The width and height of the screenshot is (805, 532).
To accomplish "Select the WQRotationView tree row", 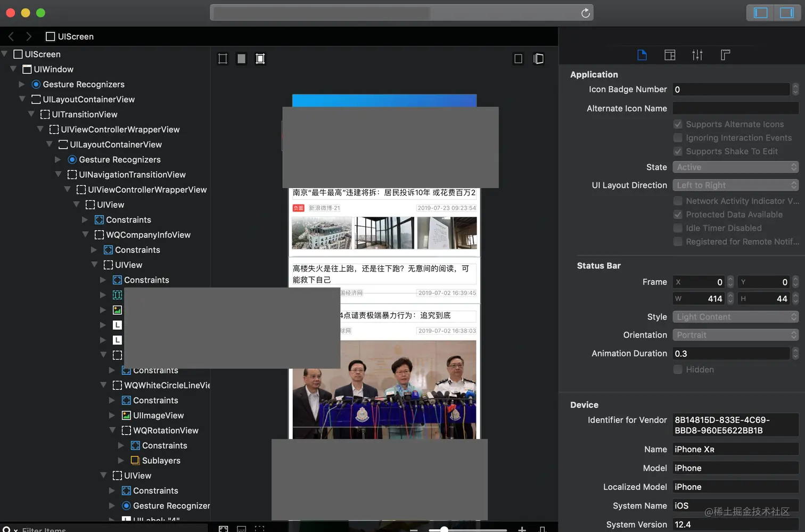I will click(105, 430).
